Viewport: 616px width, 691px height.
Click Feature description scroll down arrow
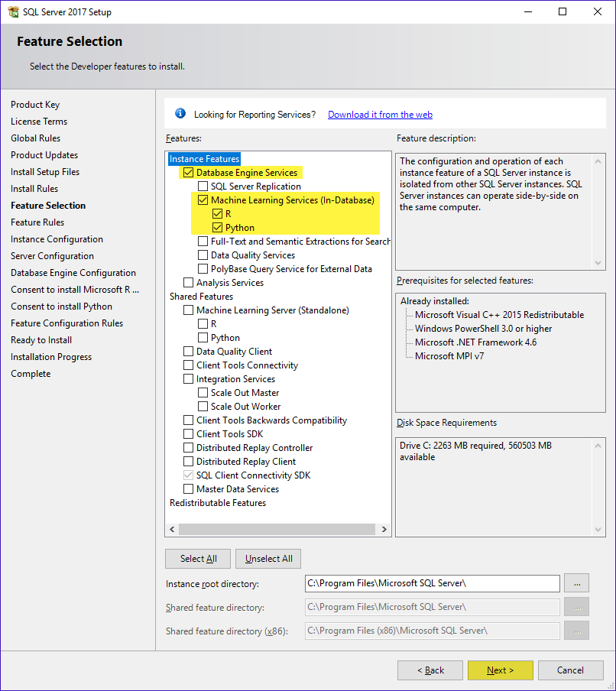click(598, 263)
